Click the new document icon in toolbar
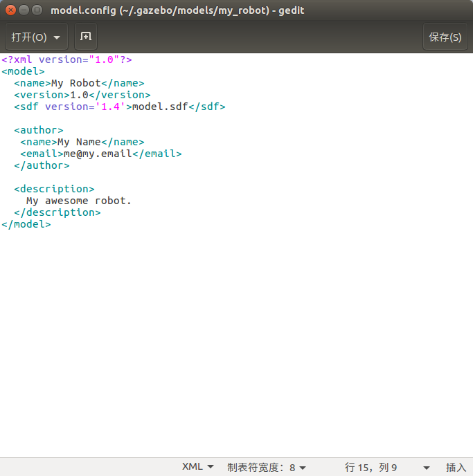This screenshot has height=476, width=473. tap(86, 37)
